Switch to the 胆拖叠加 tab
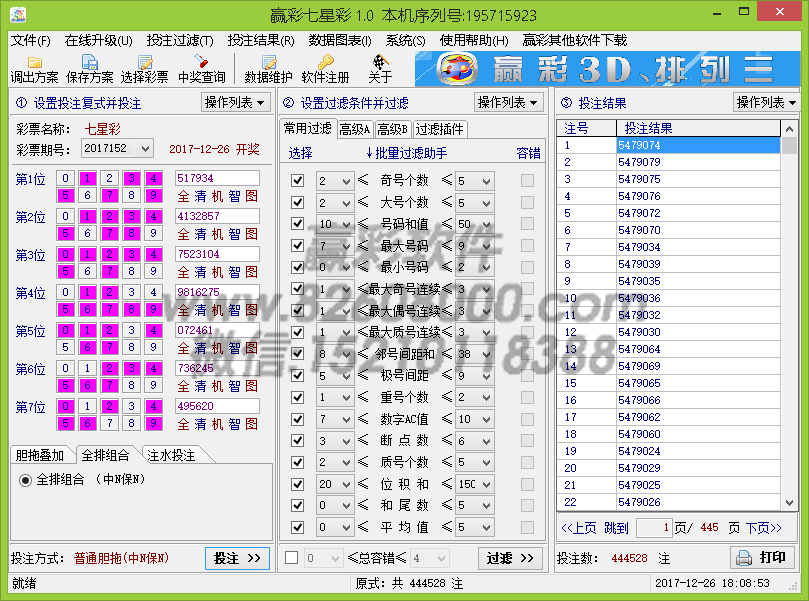This screenshot has width=809, height=601. (41, 455)
